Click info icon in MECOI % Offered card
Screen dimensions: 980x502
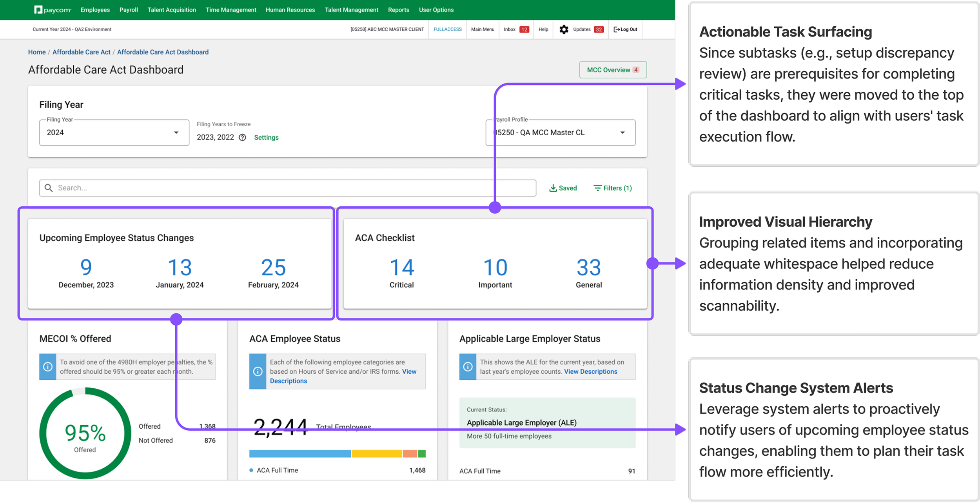(x=48, y=367)
